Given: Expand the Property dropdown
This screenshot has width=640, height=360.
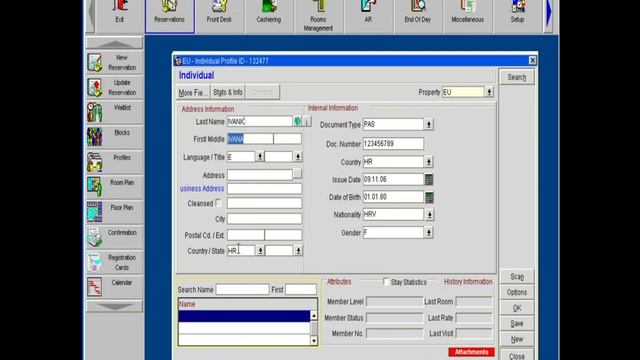Looking at the screenshot, I should [x=489, y=92].
